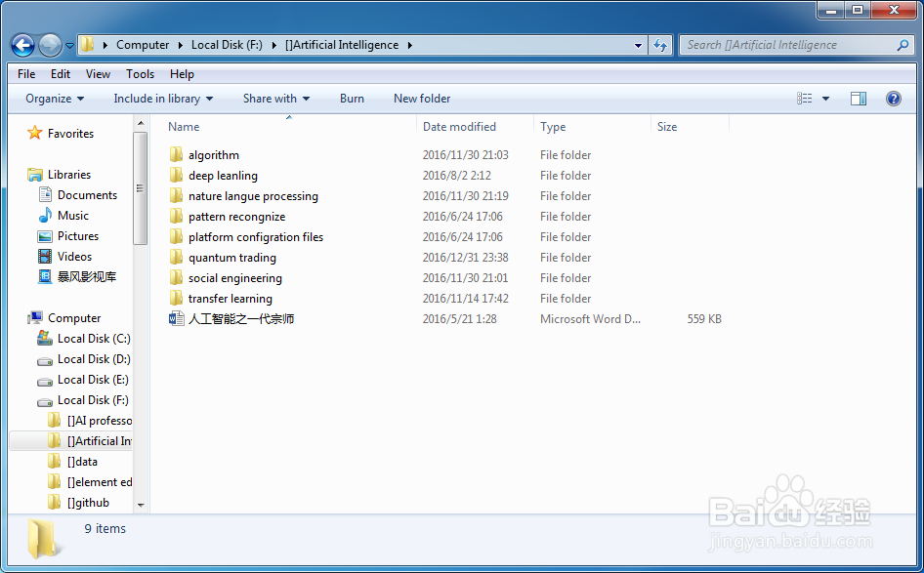Viewport: 924px width, 573px height.
Task: Toggle the preview pane icon
Action: (x=859, y=99)
